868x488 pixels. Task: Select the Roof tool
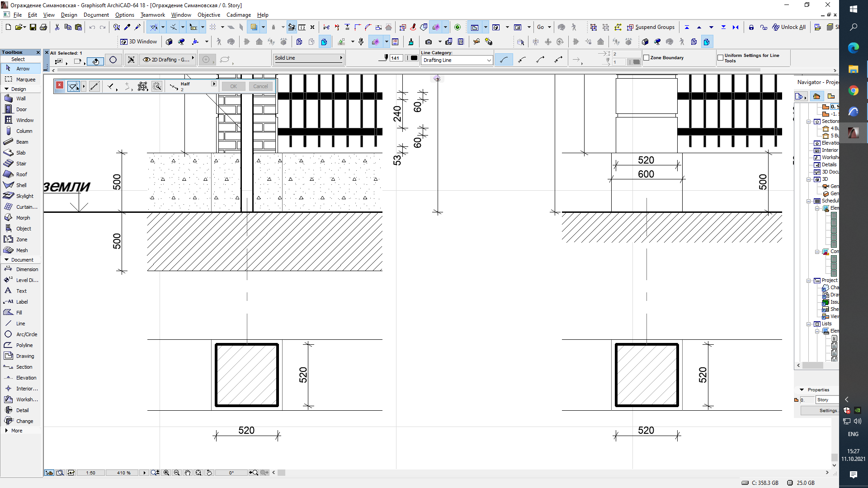(x=21, y=174)
